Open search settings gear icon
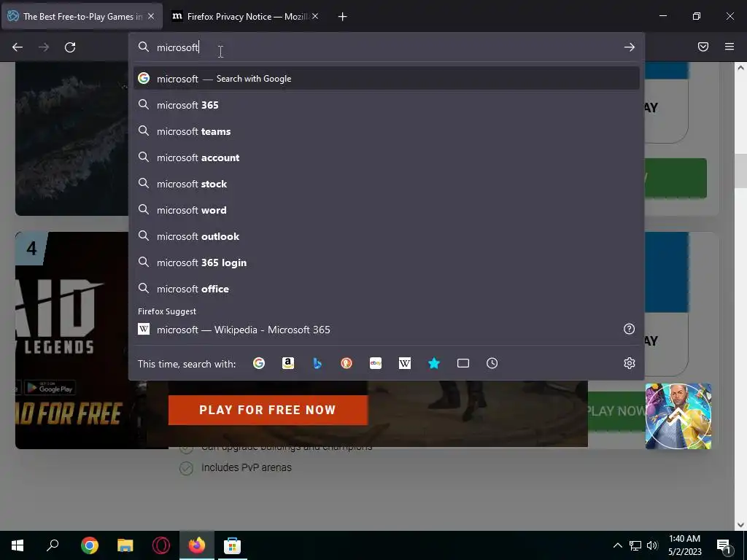Screen dimensions: 747x560 click(x=630, y=363)
